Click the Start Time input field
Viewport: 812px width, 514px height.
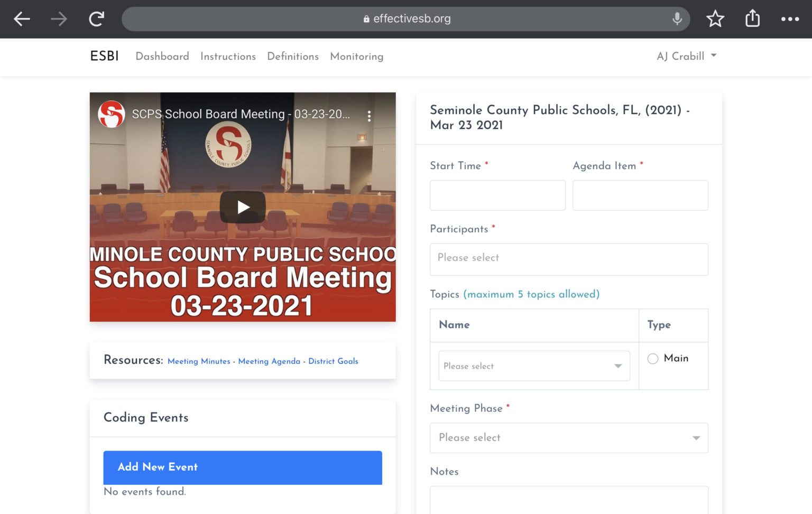click(x=497, y=195)
